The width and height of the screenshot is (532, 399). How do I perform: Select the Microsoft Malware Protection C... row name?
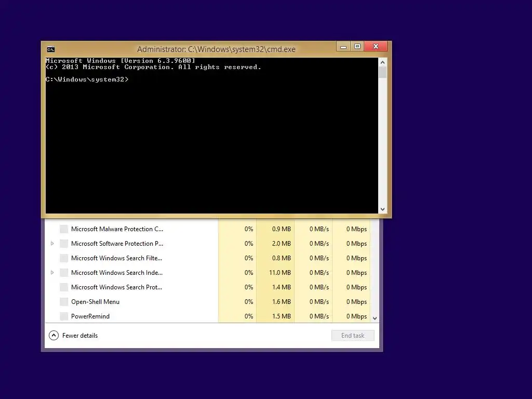[x=117, y=229]
